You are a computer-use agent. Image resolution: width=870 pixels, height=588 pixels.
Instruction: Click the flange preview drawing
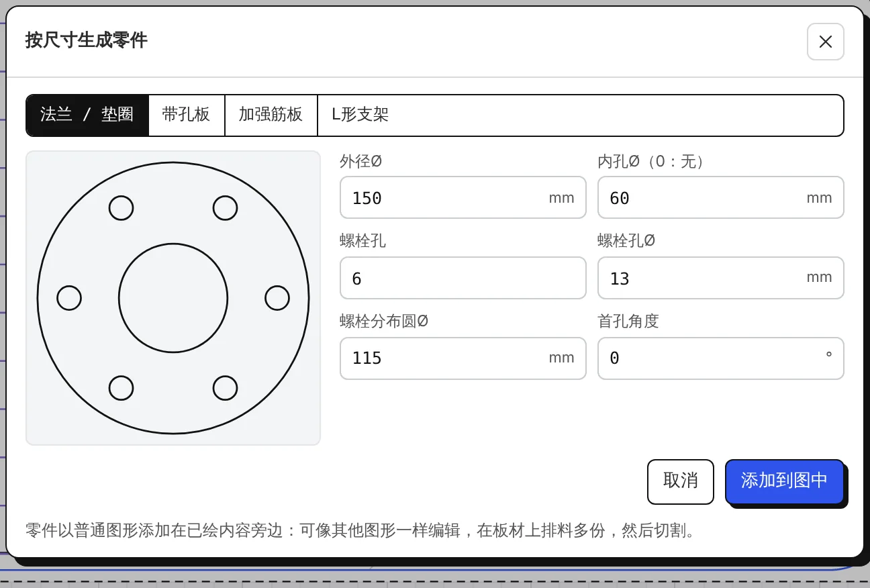173,298
